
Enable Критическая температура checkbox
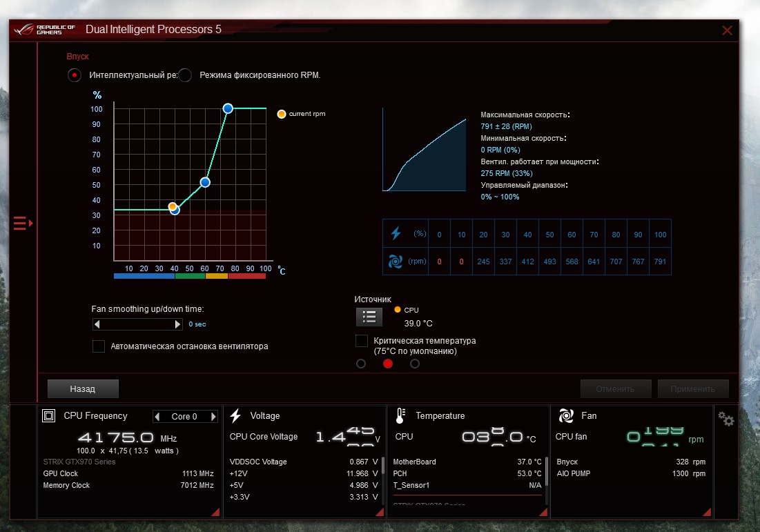[x=362, y=341]
